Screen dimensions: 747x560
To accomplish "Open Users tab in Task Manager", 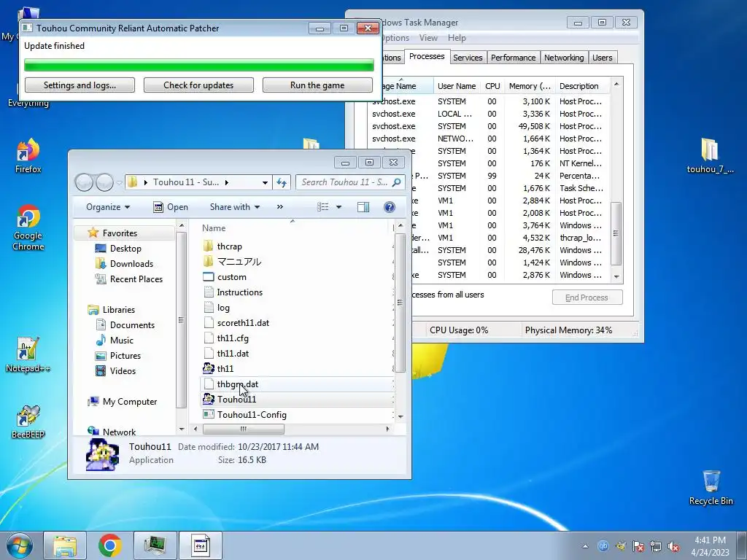I will (x=602, y=58).
